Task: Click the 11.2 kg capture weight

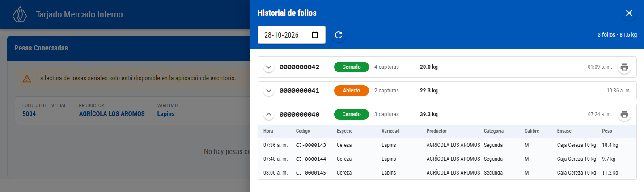Action: (610, 173)
